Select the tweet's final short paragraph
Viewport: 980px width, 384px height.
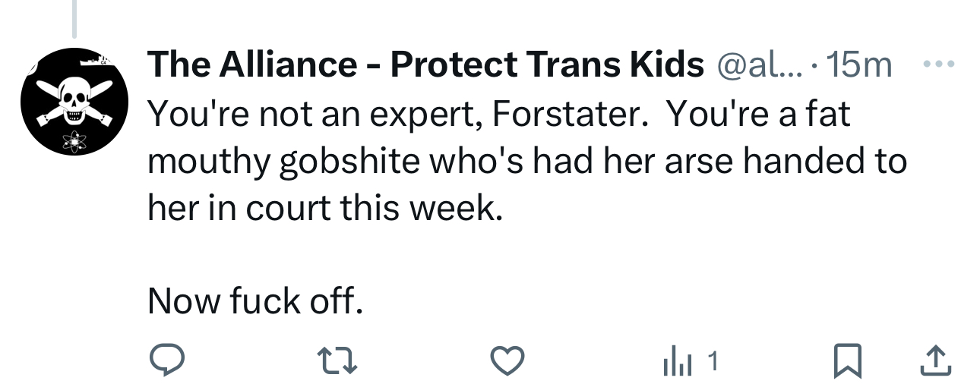pos(255,301)
